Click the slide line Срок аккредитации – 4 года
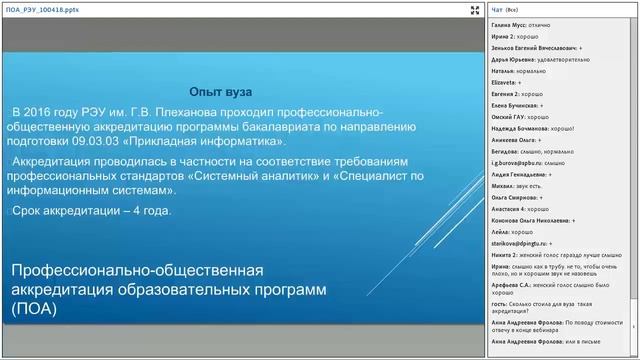 click(91, 211)
